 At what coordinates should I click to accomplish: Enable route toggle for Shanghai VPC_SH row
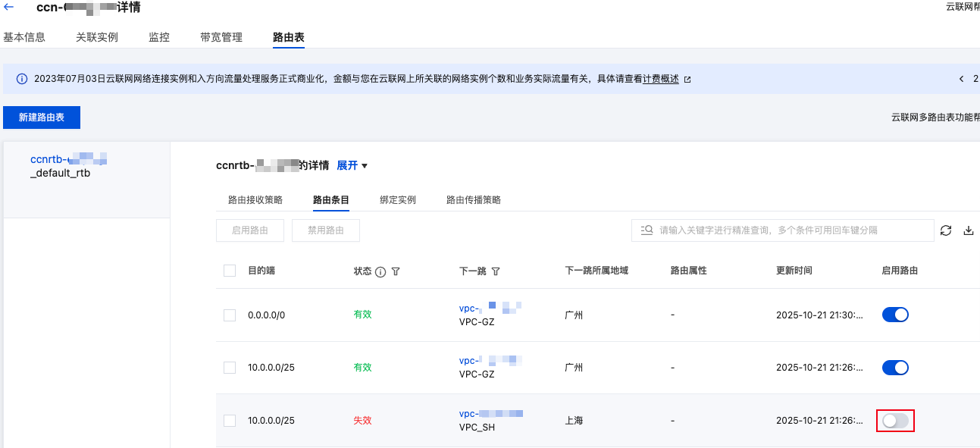(895, 421)
